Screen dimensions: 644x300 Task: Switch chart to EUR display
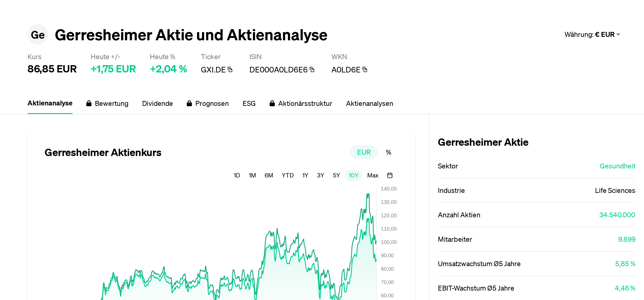click(363, 152)
